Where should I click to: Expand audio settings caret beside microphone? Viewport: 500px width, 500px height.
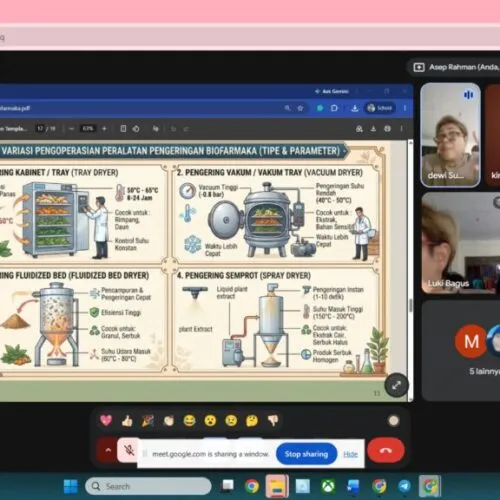coord(107,450)
